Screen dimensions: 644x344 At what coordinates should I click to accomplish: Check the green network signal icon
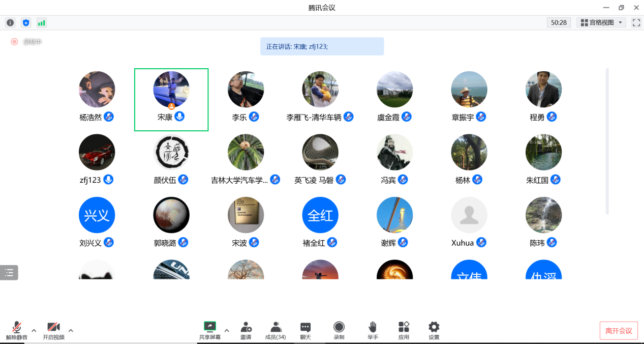[x=41, y=23]
